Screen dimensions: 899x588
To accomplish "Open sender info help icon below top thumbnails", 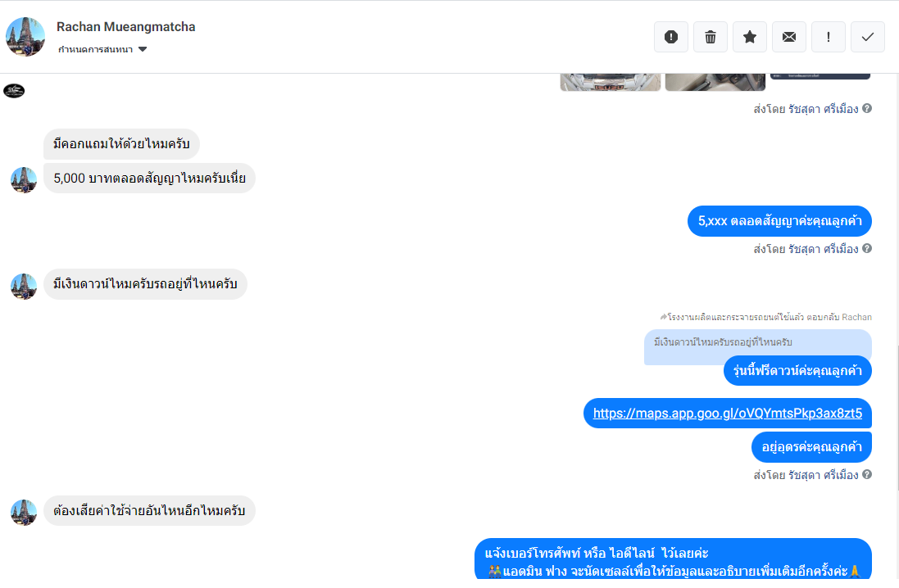I will 867,108.
